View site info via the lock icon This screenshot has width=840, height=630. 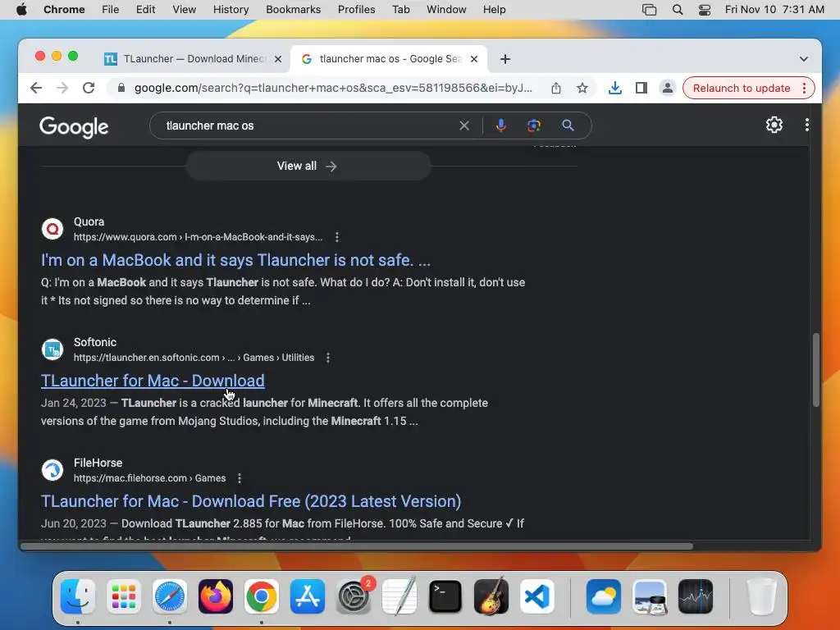pyautogui.click(x=121, y=88)
